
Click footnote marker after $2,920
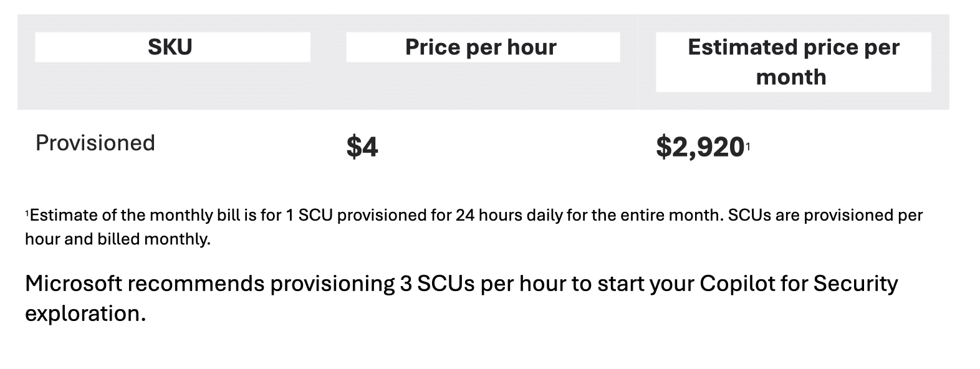point(747,146)
